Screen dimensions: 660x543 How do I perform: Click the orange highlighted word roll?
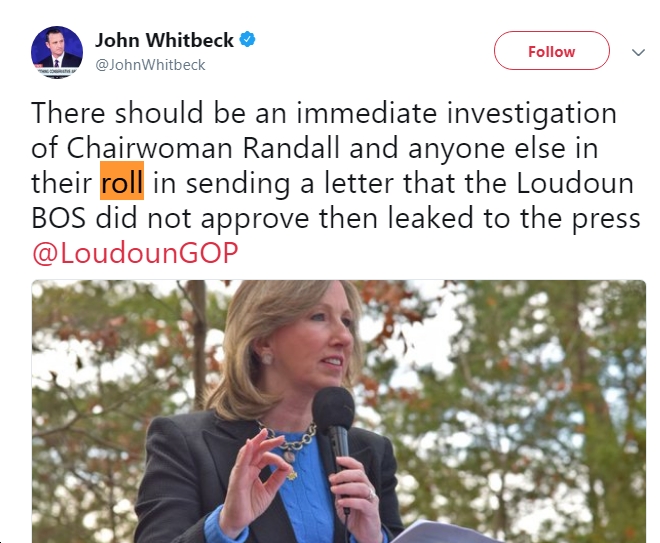point(122,181)
